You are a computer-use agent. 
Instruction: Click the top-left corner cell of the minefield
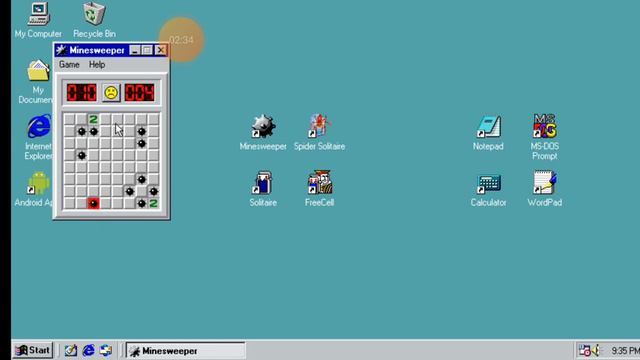[69, 119]
